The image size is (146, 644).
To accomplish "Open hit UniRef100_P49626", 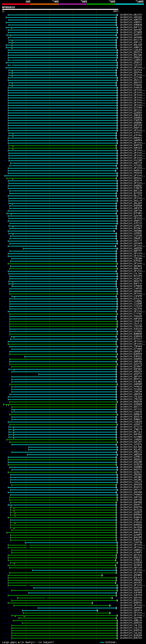I will pos(131,387).
